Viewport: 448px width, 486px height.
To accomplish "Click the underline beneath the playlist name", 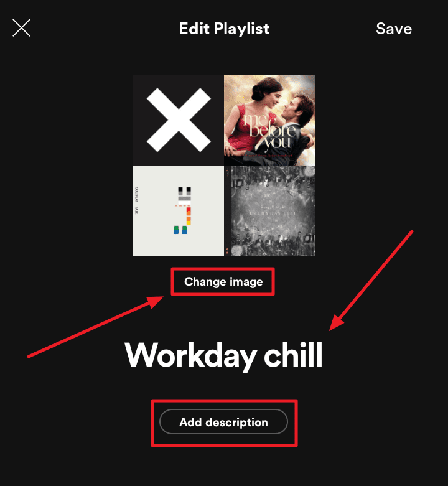I will [224, 375].
